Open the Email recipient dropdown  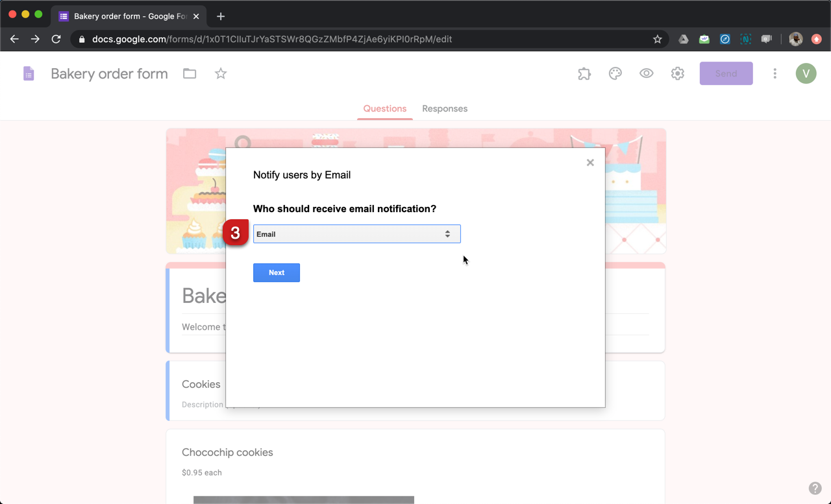pyautogui.click(x=356, y=234)
